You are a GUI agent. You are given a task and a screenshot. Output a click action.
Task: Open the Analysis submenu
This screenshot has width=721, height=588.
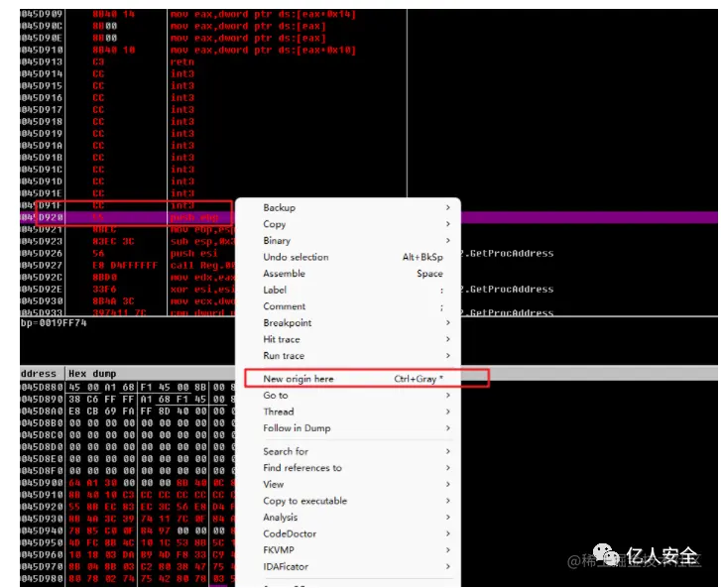click(348, 518)
